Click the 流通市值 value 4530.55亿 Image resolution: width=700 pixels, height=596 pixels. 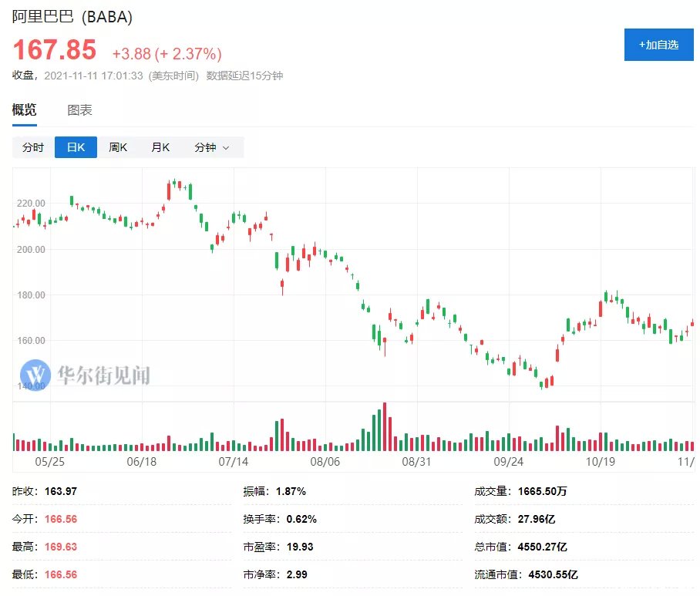coord(553,574)
